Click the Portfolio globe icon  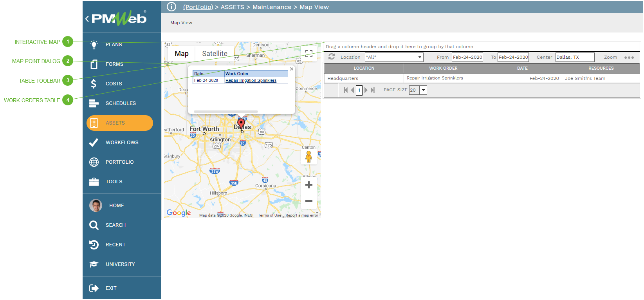(94, 162)
